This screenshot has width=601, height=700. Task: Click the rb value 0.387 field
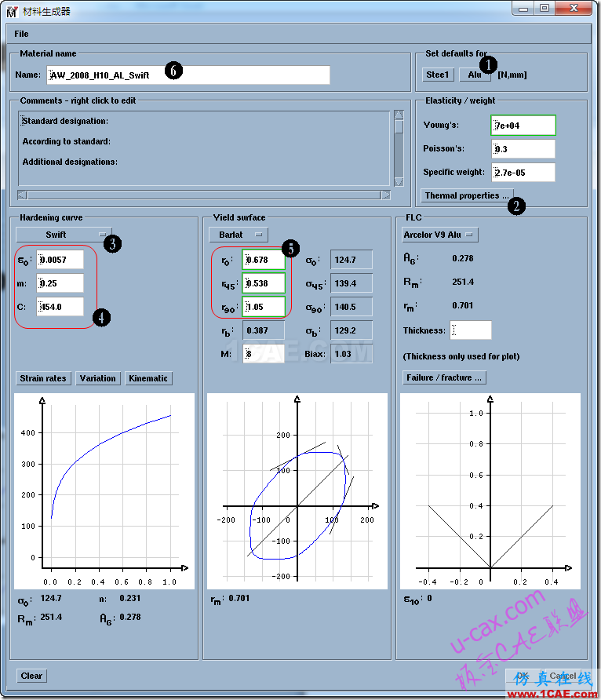[264, 331]
